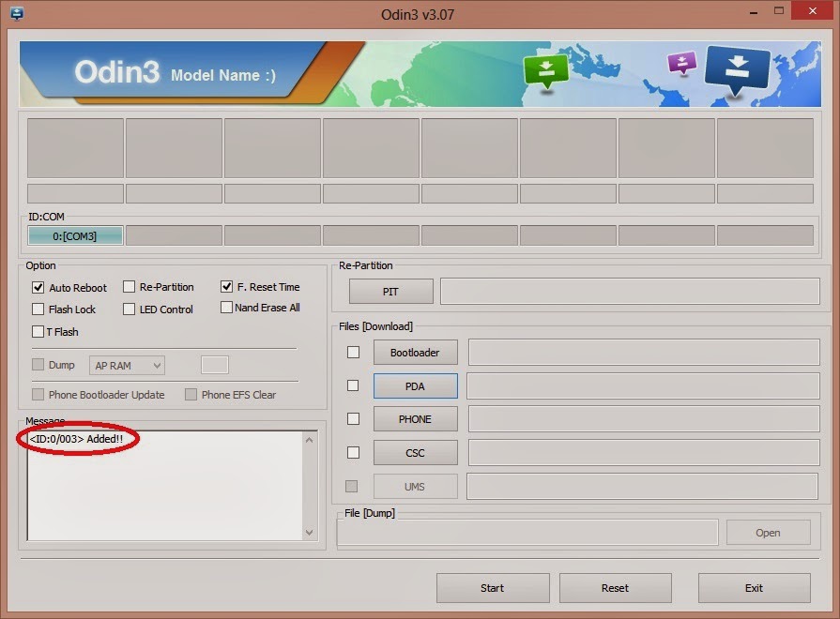Click the message log scroll-up arrow
The image size is (840, 619).
309,440
